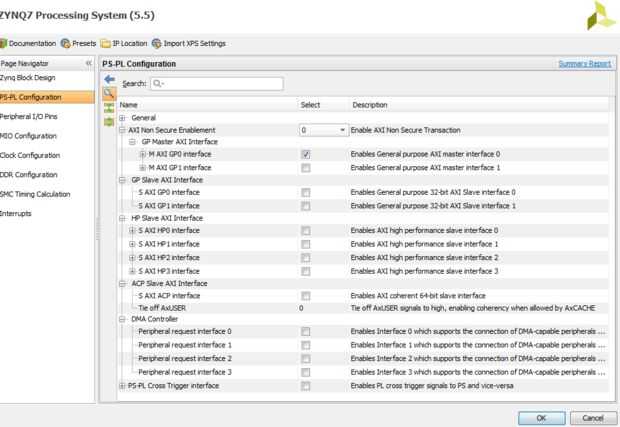Screen dimensions: 620x427
Task: Enable Peripheral request interface 1 checkbox
Action: (305, 345)
